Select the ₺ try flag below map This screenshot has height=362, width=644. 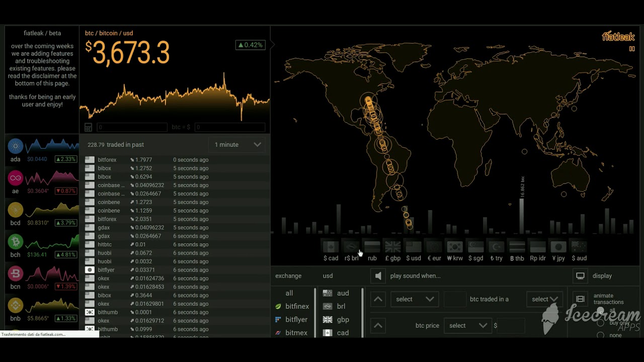pyautogui.click(x=496, y=247)
